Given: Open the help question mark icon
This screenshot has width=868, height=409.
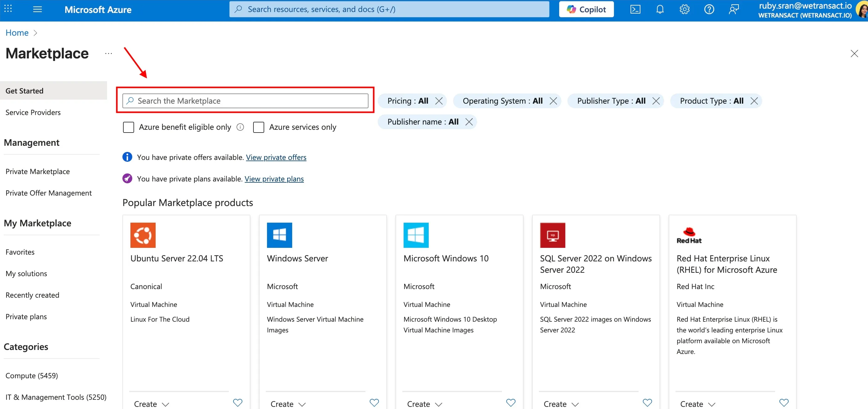Looking at the screenshot, I should click(x=709, y=10).
